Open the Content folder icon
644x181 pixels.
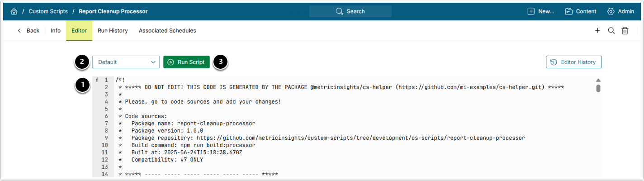[569, 11]
